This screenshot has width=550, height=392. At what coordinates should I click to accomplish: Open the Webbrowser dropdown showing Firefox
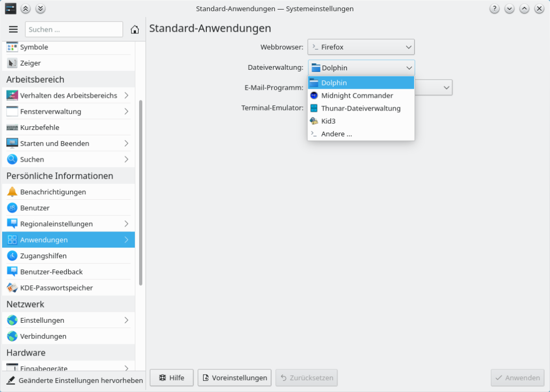pos(361,47)
